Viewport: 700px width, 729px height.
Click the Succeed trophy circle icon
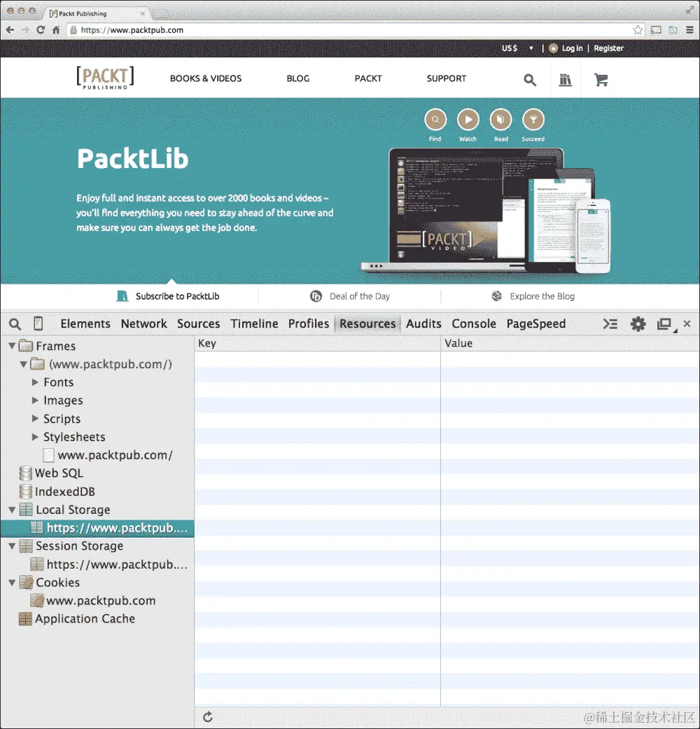tap(533, 120)
